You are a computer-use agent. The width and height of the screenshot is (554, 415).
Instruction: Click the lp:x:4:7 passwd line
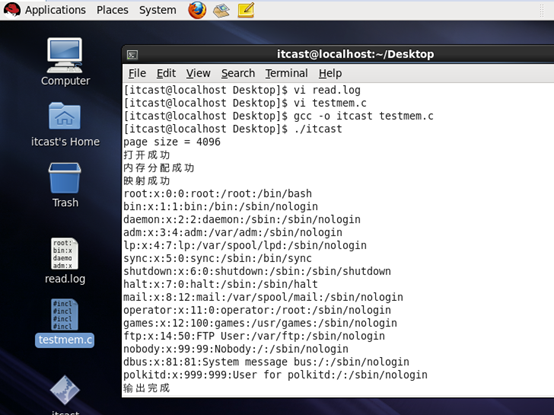pos(245,245)
